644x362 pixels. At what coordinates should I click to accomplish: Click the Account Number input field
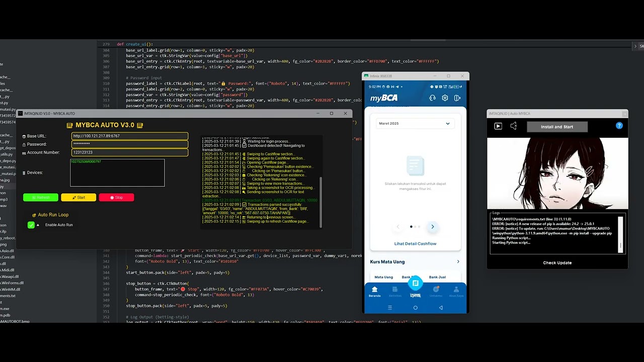pyautogui.click(x=130, y=152)
